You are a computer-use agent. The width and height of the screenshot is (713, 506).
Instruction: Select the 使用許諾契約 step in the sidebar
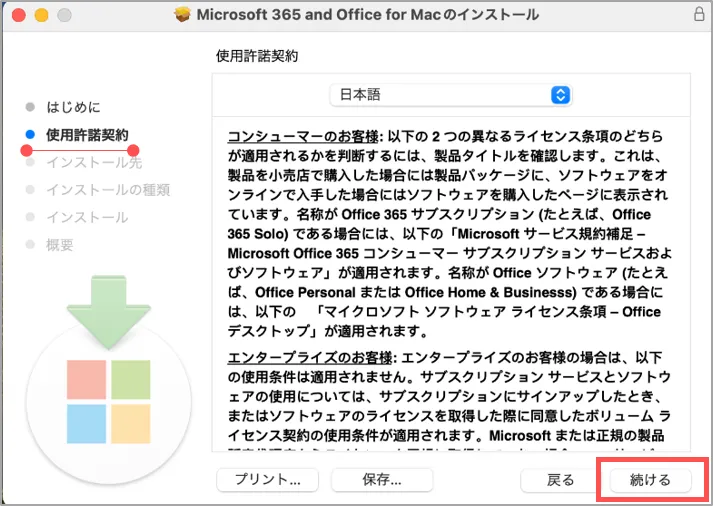point(87,135)
